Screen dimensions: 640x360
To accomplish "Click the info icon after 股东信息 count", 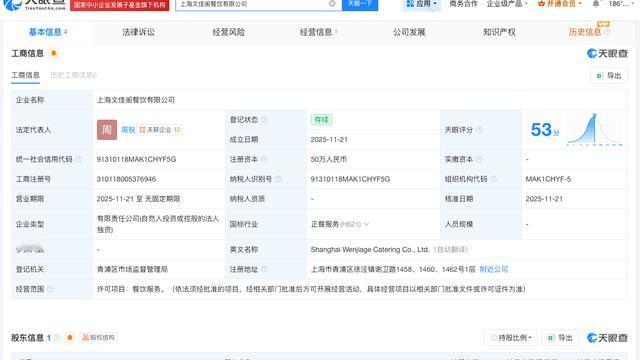I will [57, 338].
